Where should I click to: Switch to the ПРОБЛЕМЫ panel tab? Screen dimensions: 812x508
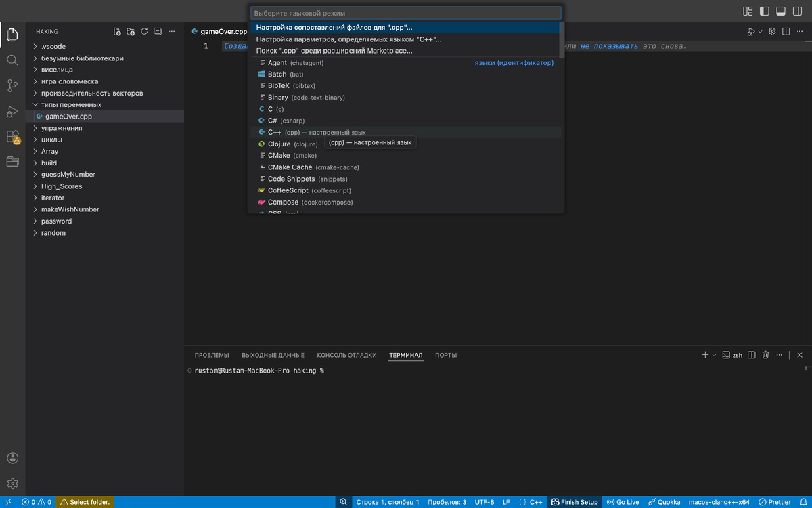point(212,355)
